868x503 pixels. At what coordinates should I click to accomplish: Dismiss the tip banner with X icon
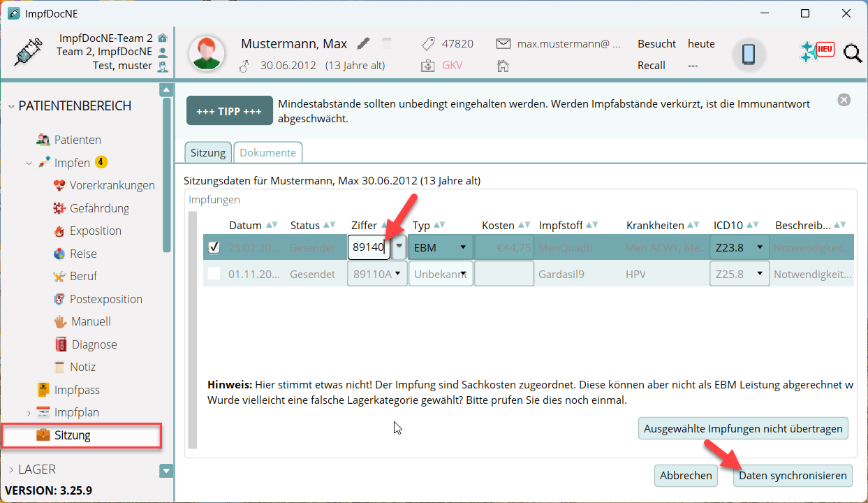click(x=844, y=100)
